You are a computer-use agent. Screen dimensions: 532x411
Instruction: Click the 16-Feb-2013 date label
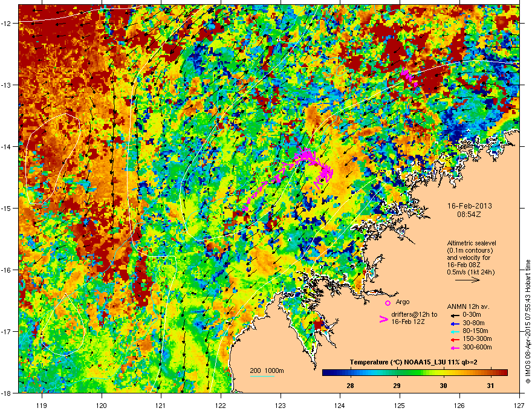coord(469,206)
